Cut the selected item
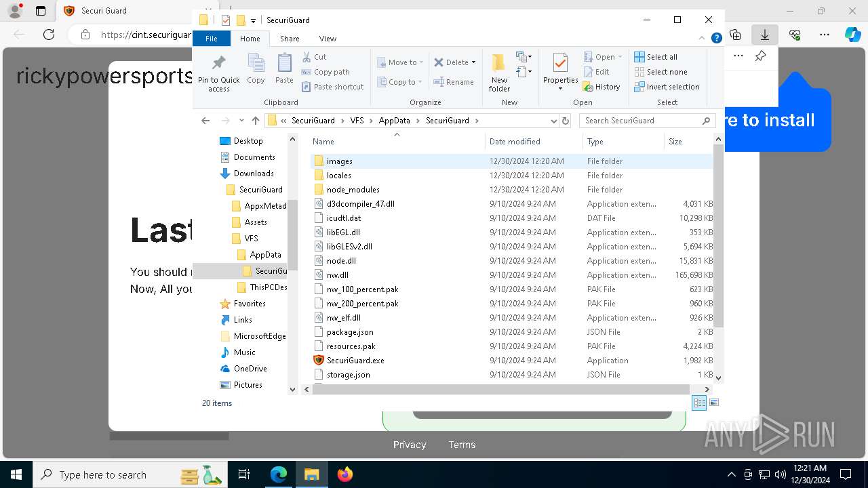The image size is (868, 488). pyautogui.click(x=314, y=57)
